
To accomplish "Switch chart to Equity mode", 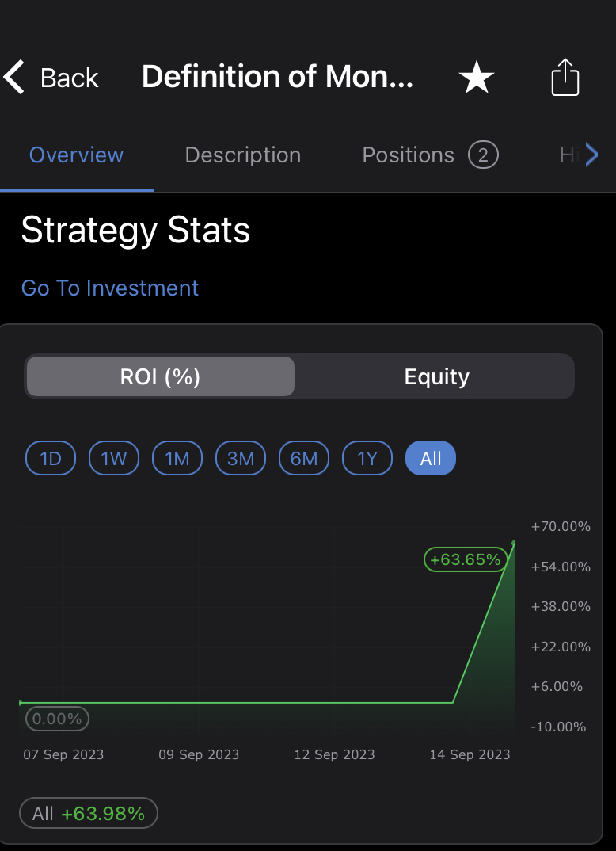I will tap(436, 376).
